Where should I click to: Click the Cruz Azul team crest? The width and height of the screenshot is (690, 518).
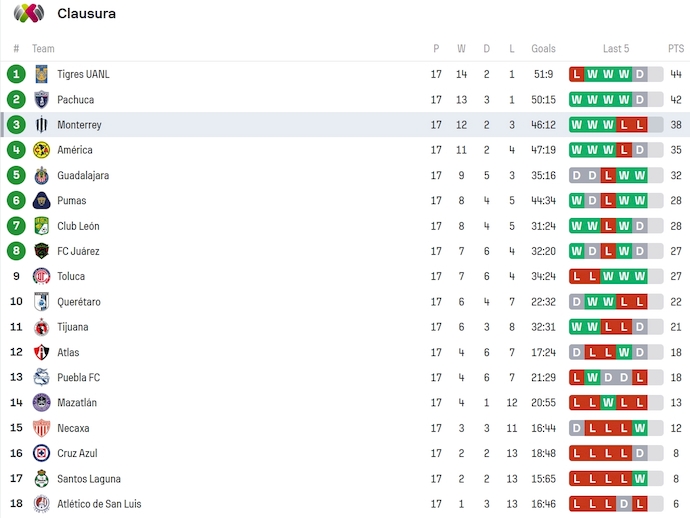click(41, 453)
